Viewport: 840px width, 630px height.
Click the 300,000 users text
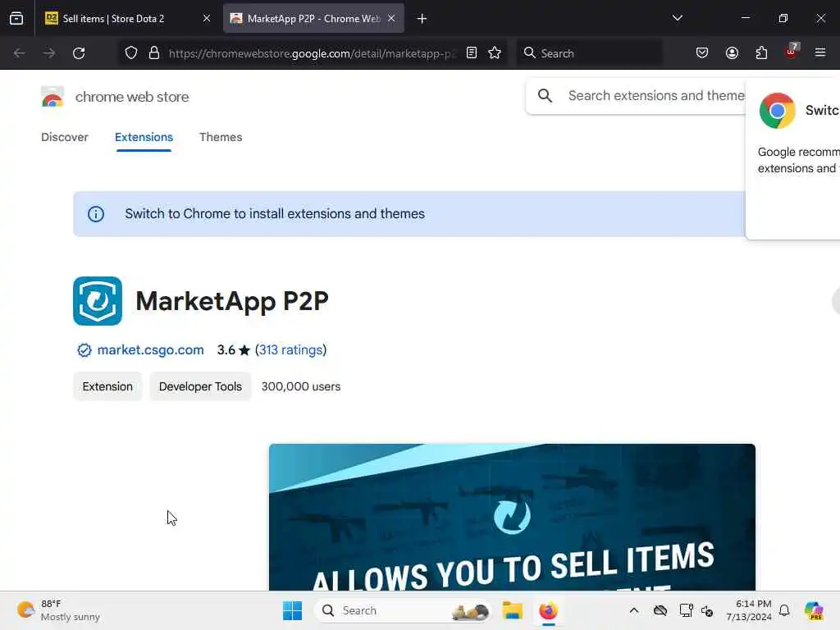pos(301,386)
